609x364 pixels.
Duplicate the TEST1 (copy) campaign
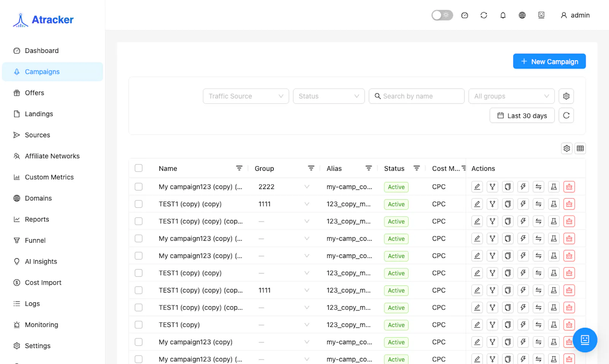(508, 325)
